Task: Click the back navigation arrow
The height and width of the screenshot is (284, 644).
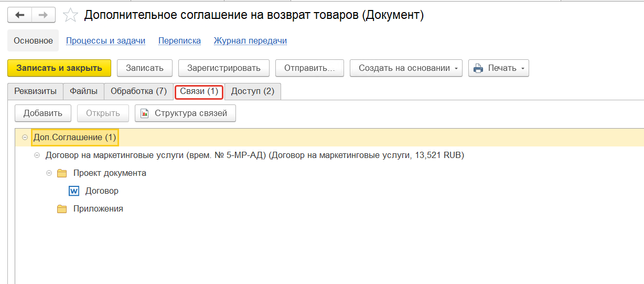Action: (20, 15)
